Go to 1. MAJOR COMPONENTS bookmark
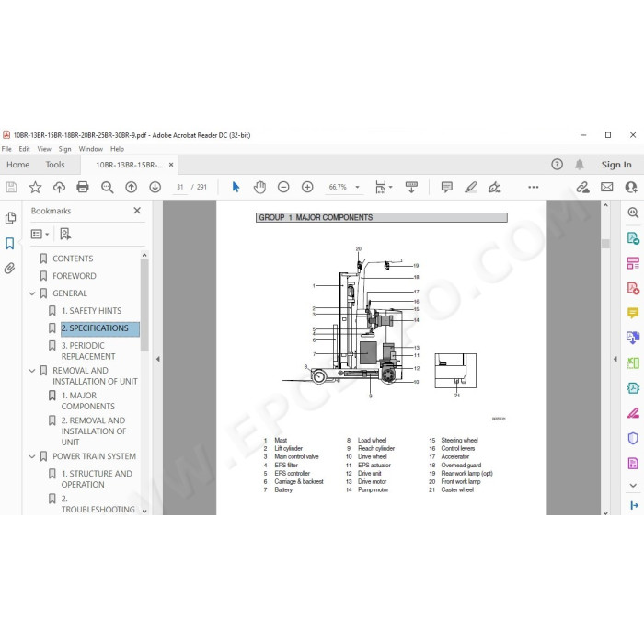The height and width of the screenshot is (644, 644). pos(88,401)
